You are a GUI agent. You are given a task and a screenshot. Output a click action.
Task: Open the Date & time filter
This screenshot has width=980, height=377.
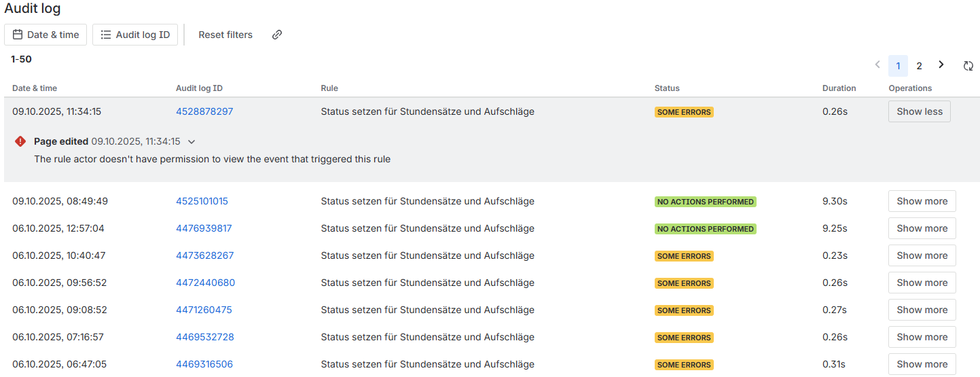pos(46,35)
